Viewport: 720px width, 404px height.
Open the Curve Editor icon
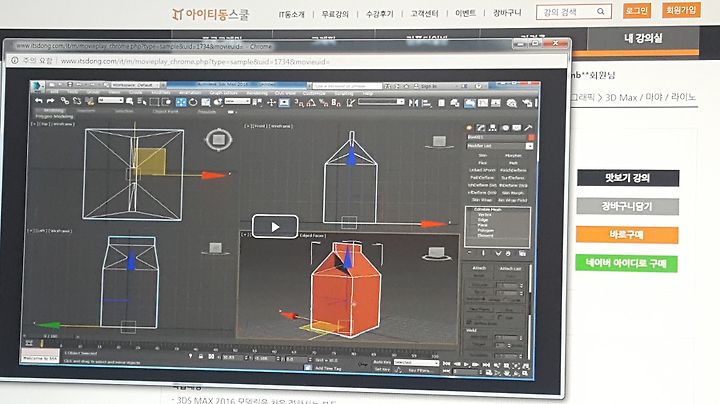(482, 103)
